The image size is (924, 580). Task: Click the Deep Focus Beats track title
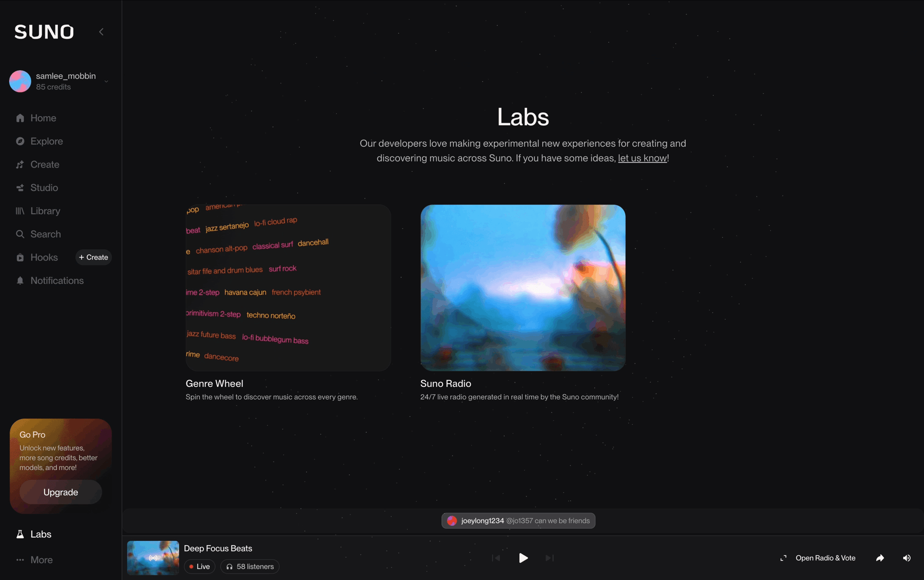[x=218, y=548]
